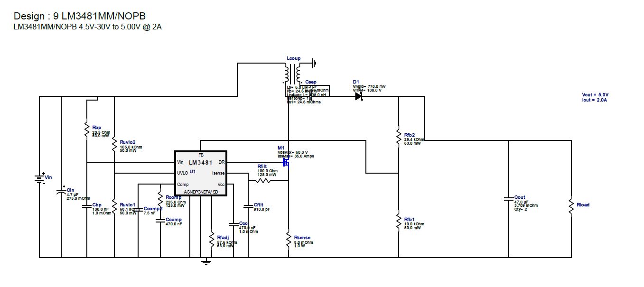Click the DR pin label on LM3481

(x=222, y=162)
